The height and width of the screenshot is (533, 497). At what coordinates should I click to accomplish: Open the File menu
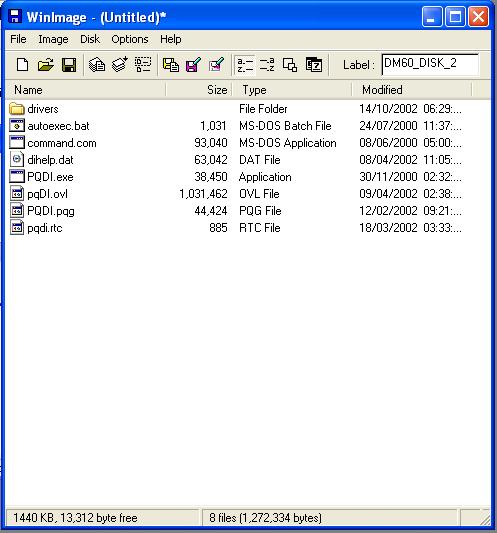(18, 39)
